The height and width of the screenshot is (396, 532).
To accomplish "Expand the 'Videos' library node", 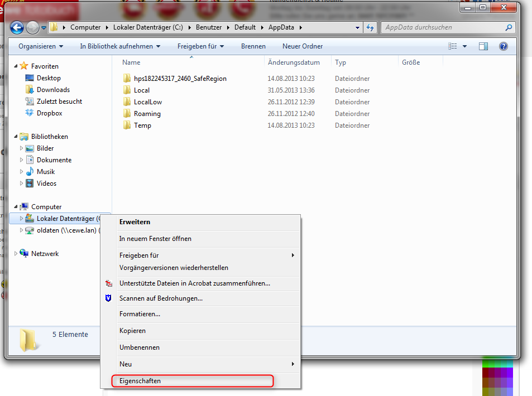I will (21, 183).
